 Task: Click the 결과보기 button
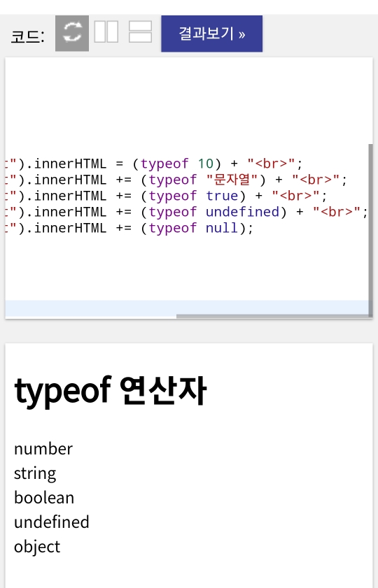pyautogui.click(x=211, y=34)
